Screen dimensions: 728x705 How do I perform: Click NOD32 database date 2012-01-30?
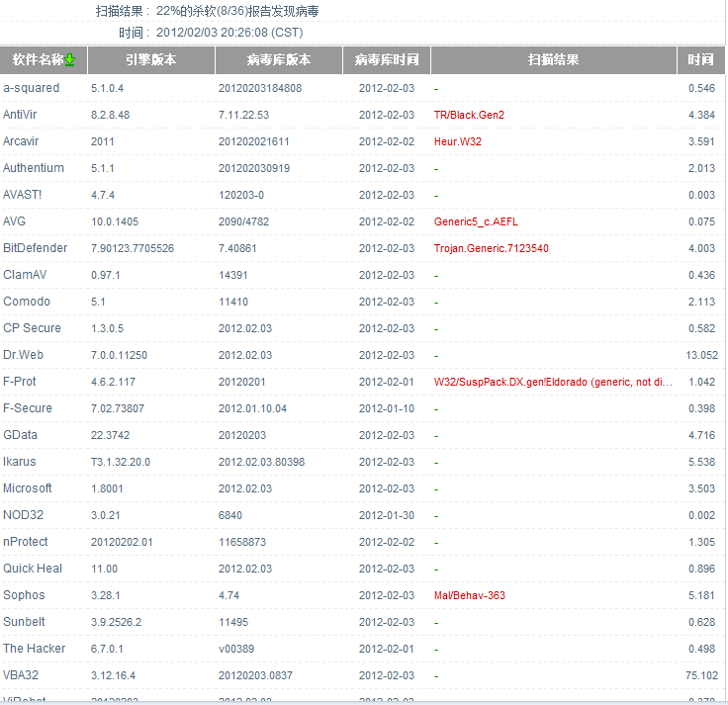[387, 515]
